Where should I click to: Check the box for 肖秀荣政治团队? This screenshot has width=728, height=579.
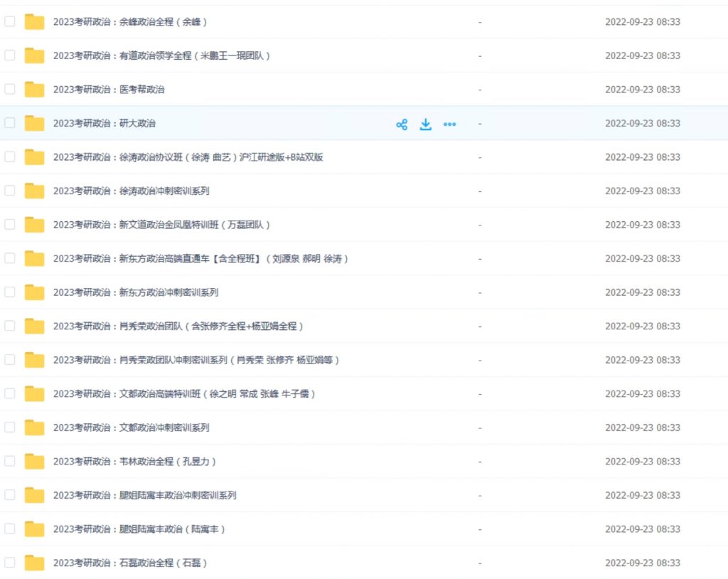10,326
